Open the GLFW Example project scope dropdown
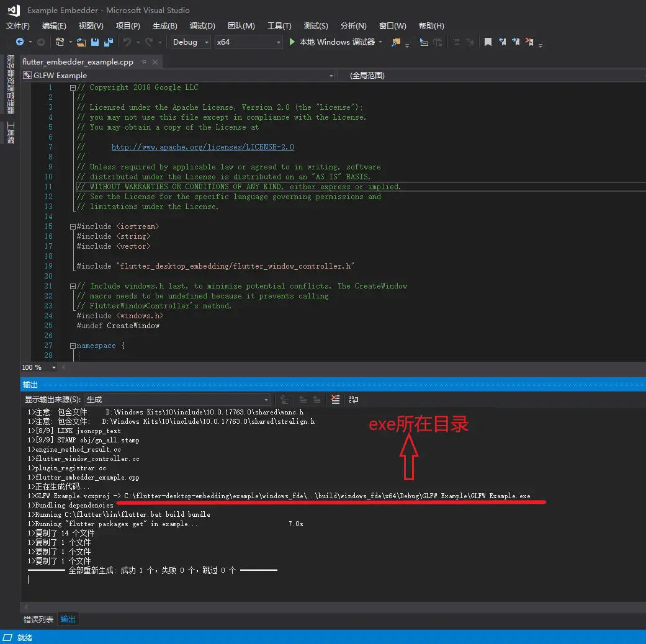The height and width of the screenshot is (644, 646). (x=178, y=76)
